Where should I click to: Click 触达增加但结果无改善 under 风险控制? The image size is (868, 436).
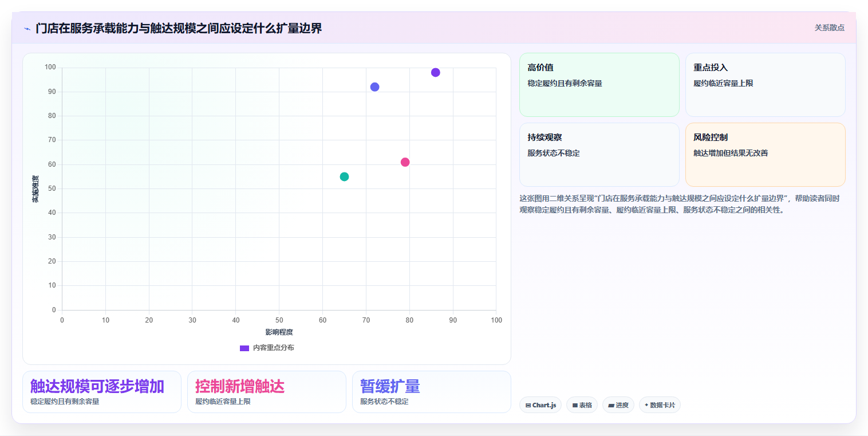point(731,153)
